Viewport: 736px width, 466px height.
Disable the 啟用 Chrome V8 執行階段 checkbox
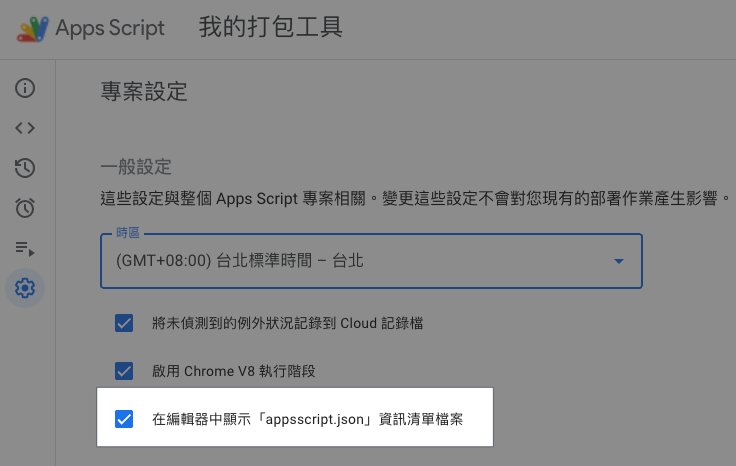(124, 371)
